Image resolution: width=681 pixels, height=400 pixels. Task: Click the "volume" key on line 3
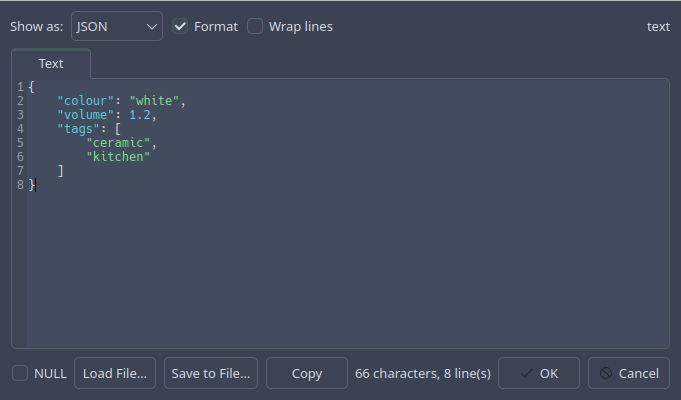[x=86, y=115]
